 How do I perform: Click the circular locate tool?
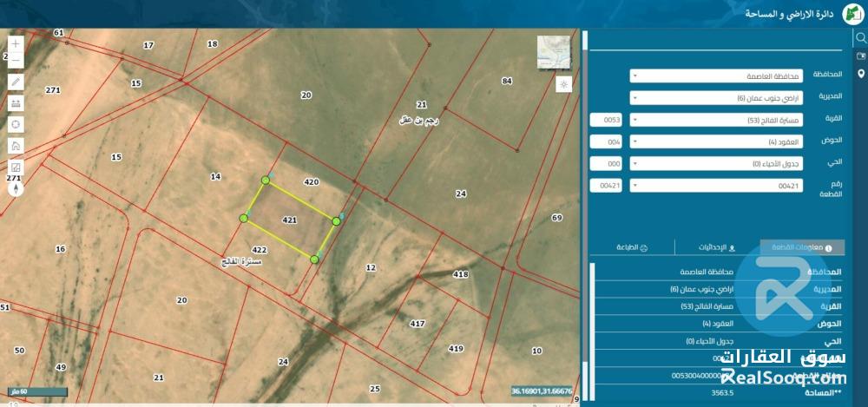tap(16, 125)
